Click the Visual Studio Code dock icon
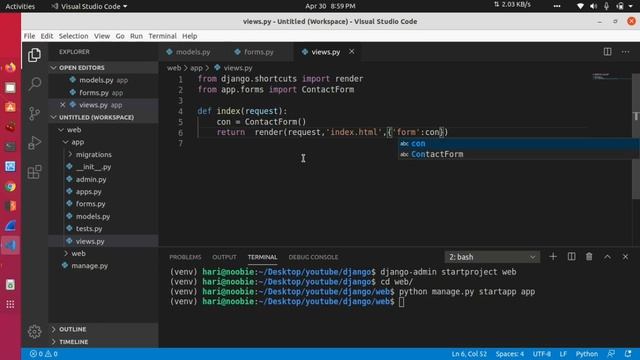The image size is (640, 360). point(10,245)
